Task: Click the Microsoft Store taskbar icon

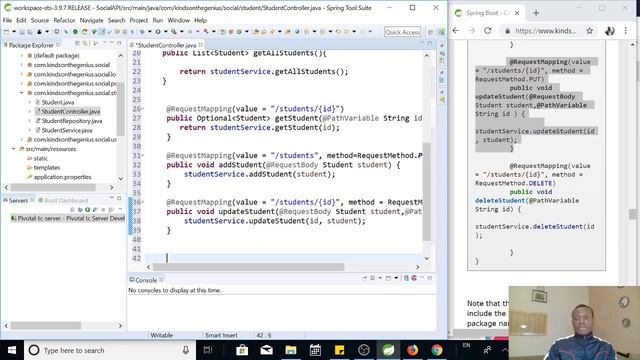Action: point(242,350)
